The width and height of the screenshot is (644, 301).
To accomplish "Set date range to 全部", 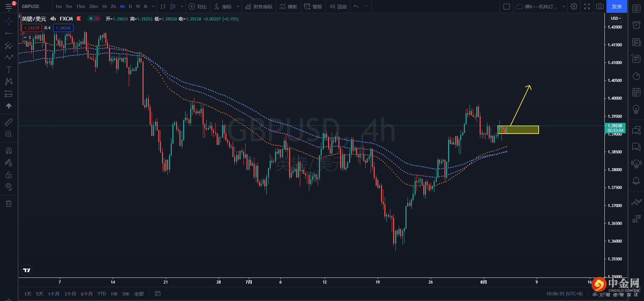I will point(139,294).
